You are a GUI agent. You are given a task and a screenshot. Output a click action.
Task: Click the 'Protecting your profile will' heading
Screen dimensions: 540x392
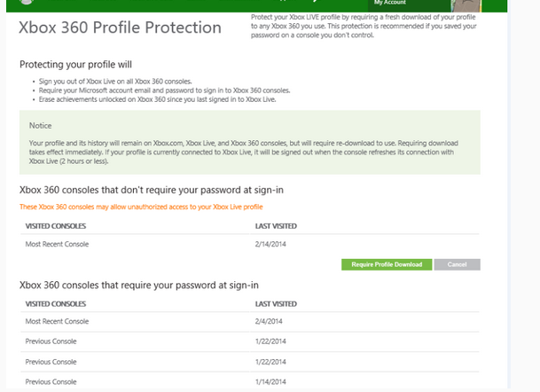77,65
